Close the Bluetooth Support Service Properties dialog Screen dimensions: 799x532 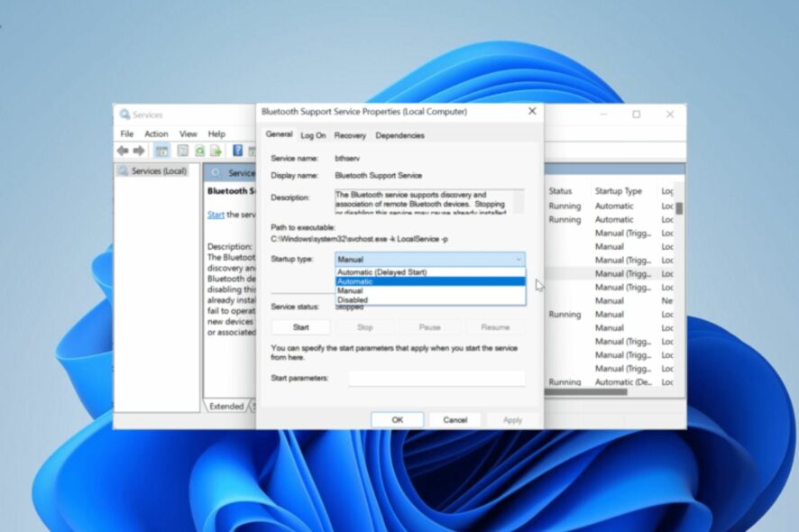532,111
